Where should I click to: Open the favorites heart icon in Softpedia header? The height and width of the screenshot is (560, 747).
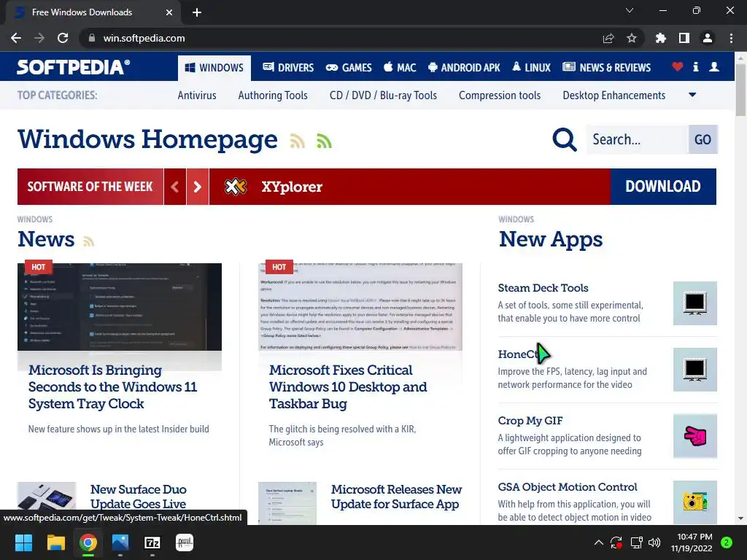click(677, 67)
